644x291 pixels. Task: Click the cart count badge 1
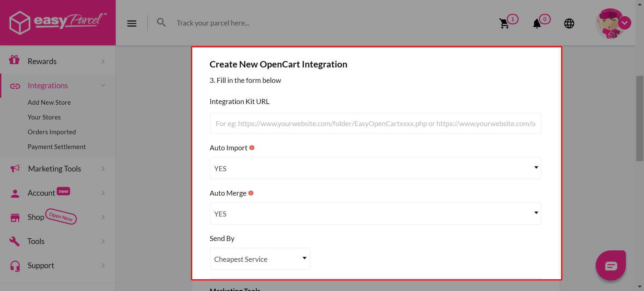[x=513, y=19]
